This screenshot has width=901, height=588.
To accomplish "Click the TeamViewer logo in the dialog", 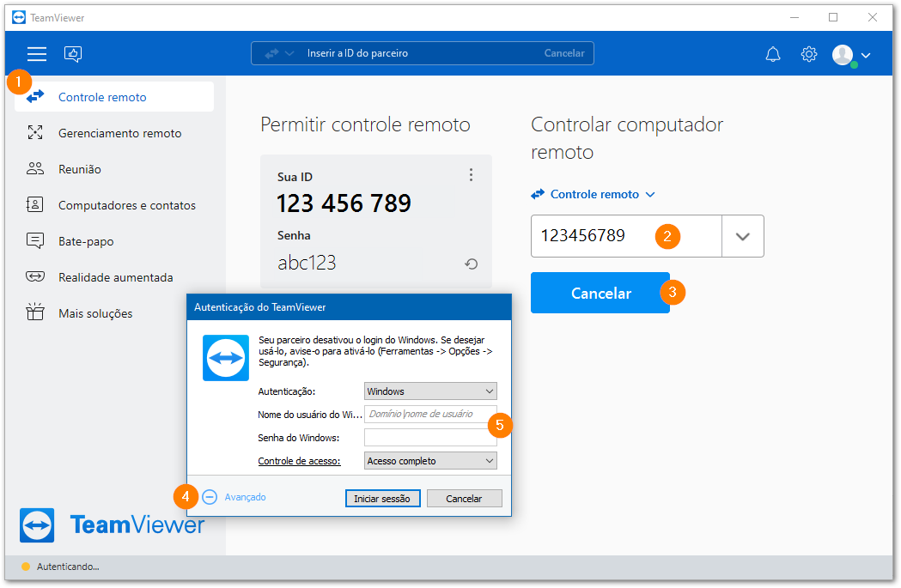I will pyautogui.click(x=226, y=358).
